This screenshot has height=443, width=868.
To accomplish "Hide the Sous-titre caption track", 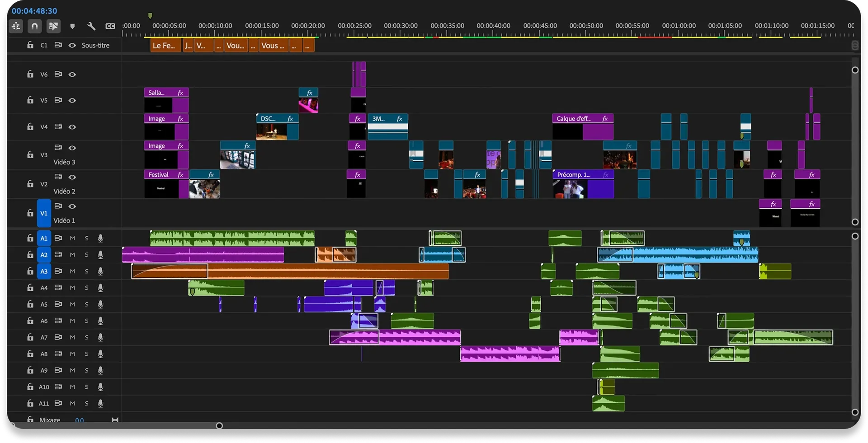I will click(x=72, y=45).
